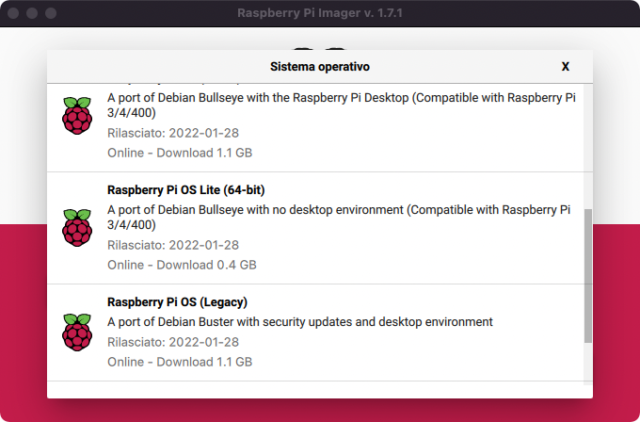Click the macOS window close button
This screenshot has height=422, width=640.
(x=13, y=14)
